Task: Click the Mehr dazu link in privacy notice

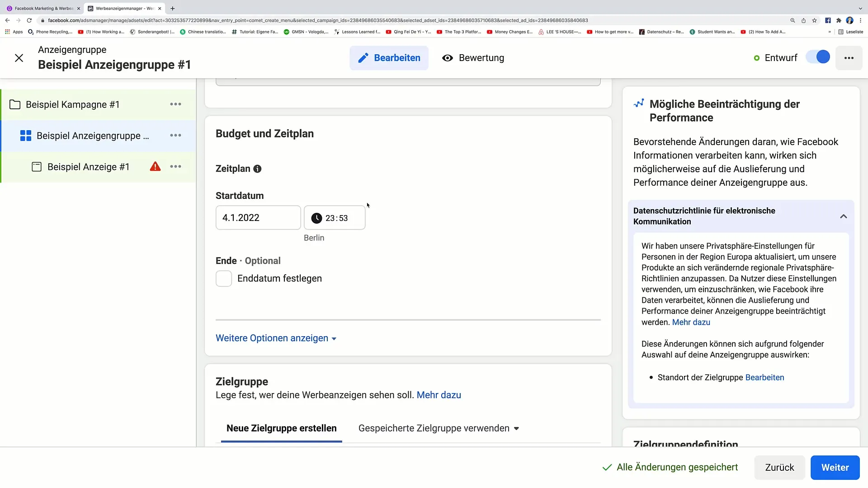Action: coord(691,322)
